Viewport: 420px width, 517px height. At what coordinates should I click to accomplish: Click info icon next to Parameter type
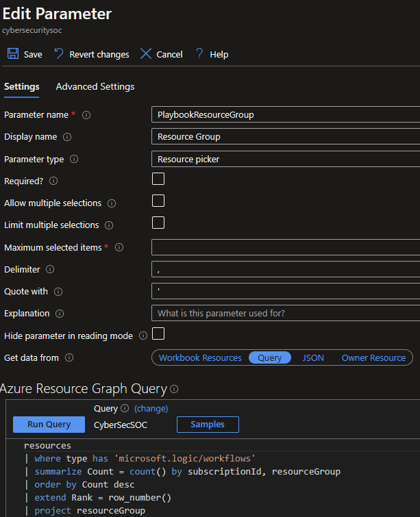pos(74,159)
